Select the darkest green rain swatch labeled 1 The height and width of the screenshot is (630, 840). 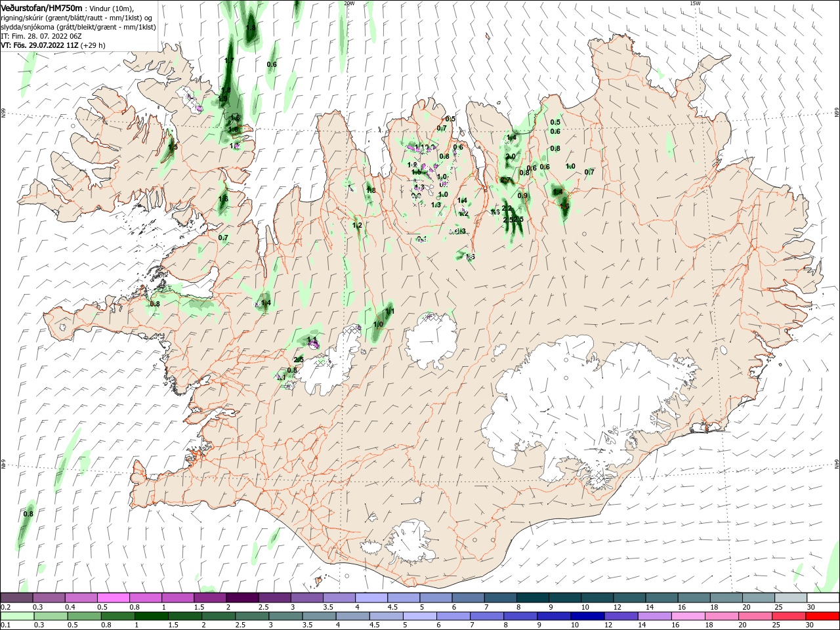pos(151,616)
